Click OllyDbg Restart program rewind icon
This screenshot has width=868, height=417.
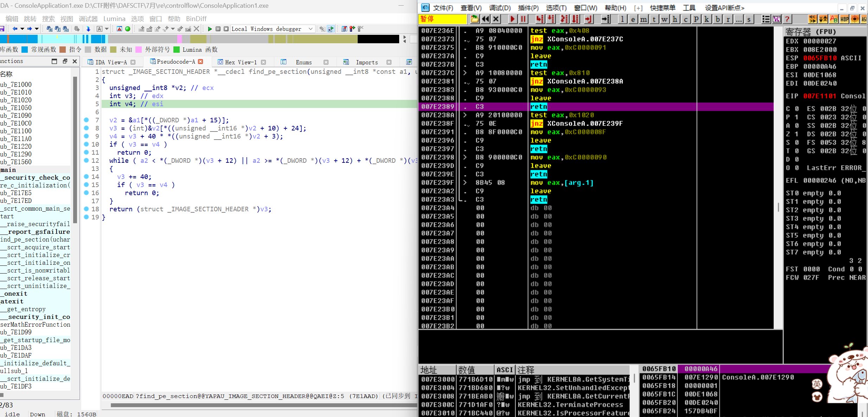[x=485, y=19]
